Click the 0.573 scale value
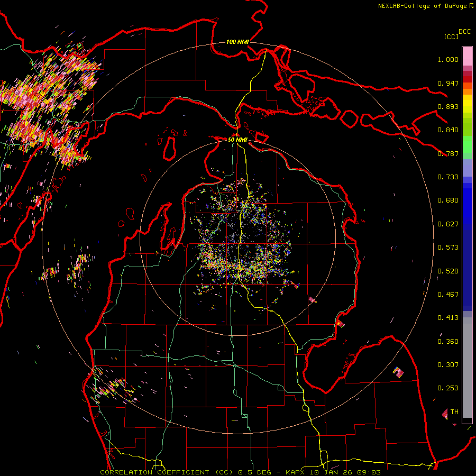The width and height of the screenshot is (476, 476). [x=448, y=248]
